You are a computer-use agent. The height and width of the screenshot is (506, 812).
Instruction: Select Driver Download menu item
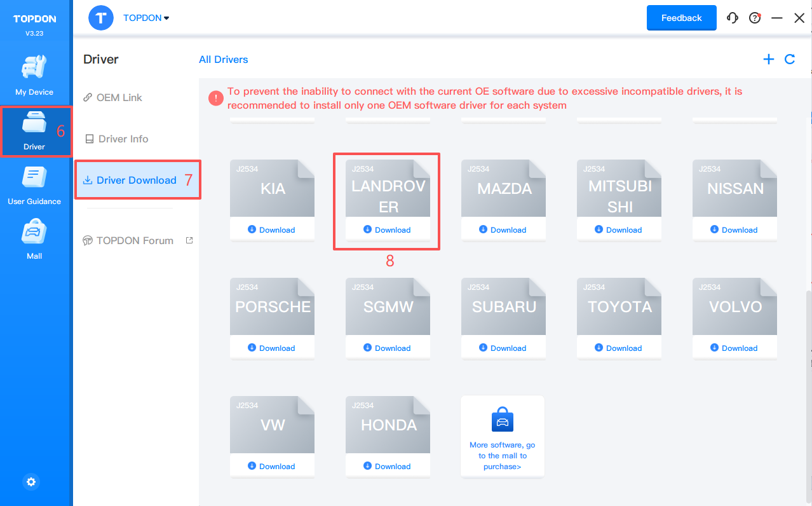136,180
